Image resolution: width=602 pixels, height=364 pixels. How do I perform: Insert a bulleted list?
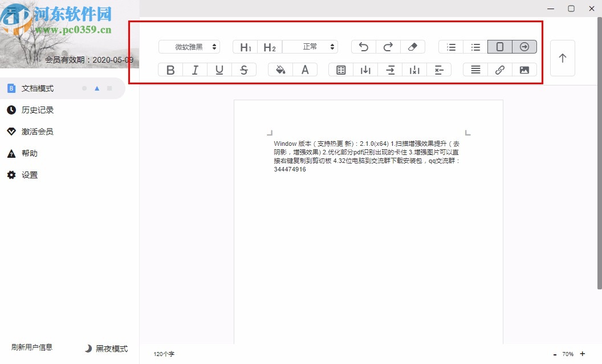(x=475, y=47)
